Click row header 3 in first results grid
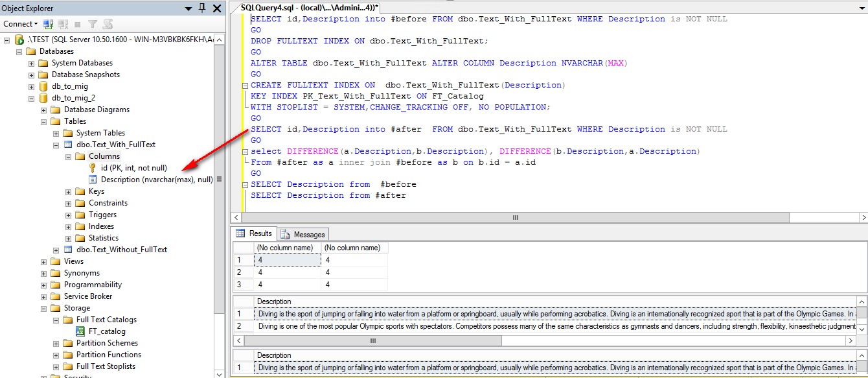The height and width of the screenshot is (378, 868). pos(243,284)
